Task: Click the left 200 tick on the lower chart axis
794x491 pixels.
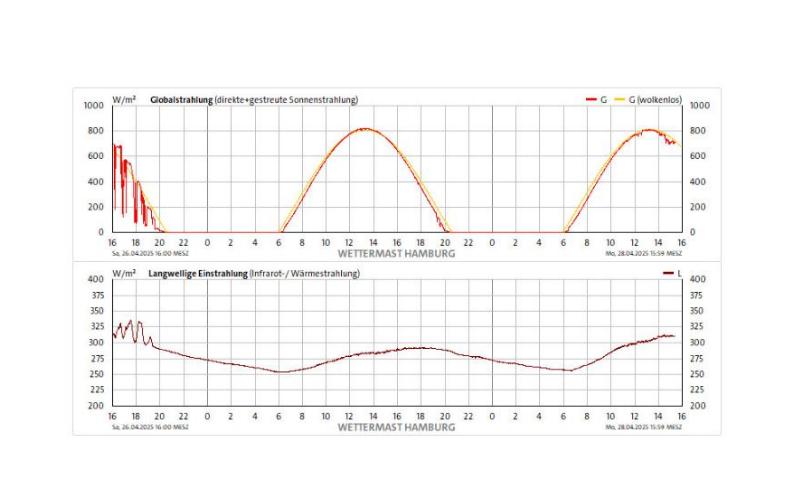Action: point(96,406)
